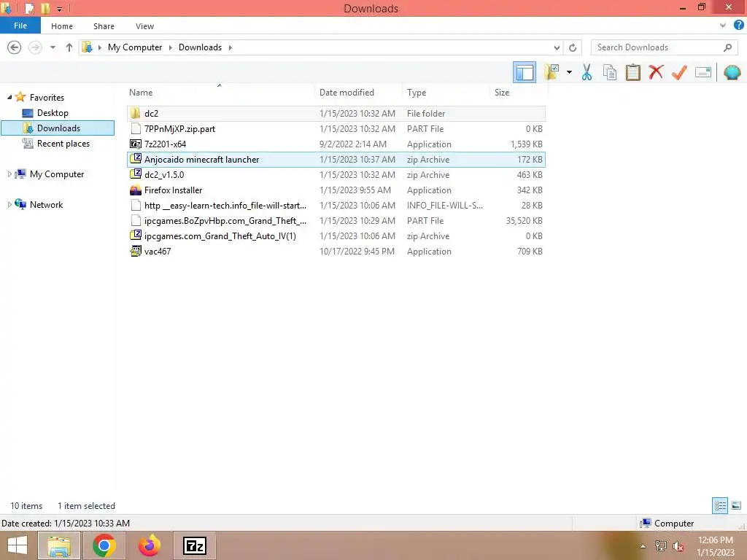This screenshot has width=747, height=560.
Task: Switch to the Home ribbon tab
Action: pos(62,26)
